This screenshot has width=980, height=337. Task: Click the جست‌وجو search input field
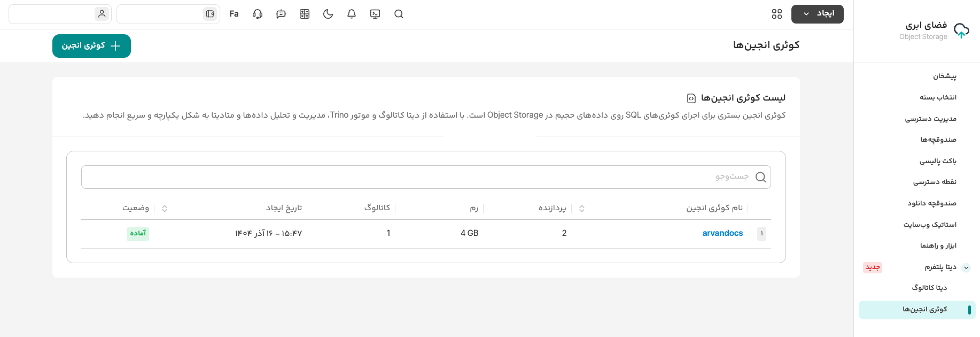tap(417, 177)
